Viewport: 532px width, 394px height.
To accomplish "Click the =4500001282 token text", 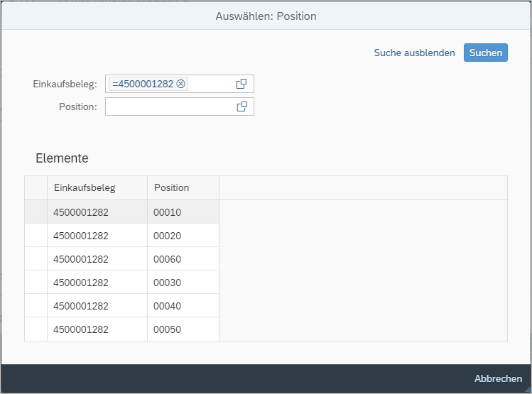I will click(x=143, y=84).
